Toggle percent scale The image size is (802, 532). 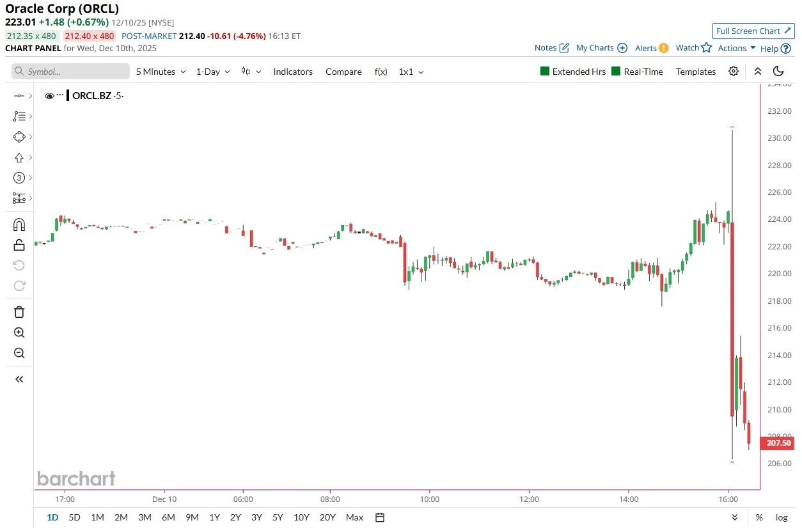tap(759, 517)
